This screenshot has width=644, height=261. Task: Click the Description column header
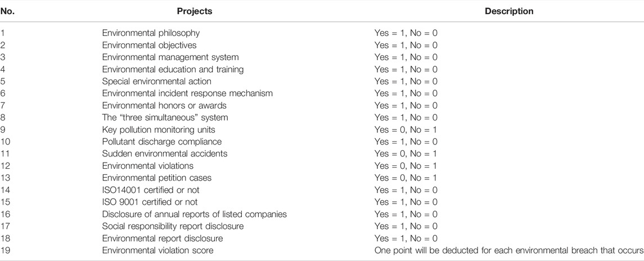pyautogui.click(x=509, y=11)
